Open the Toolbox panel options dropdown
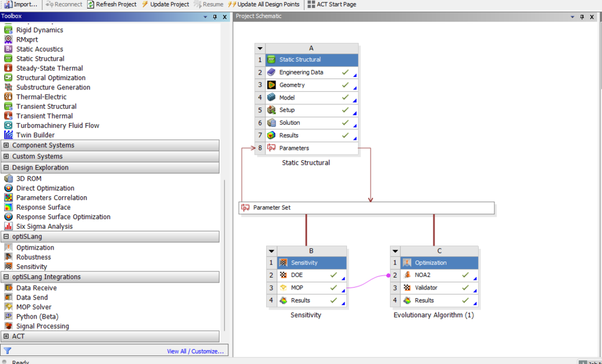The width and height of the screenshot is (602, 364). click(205, 17)
